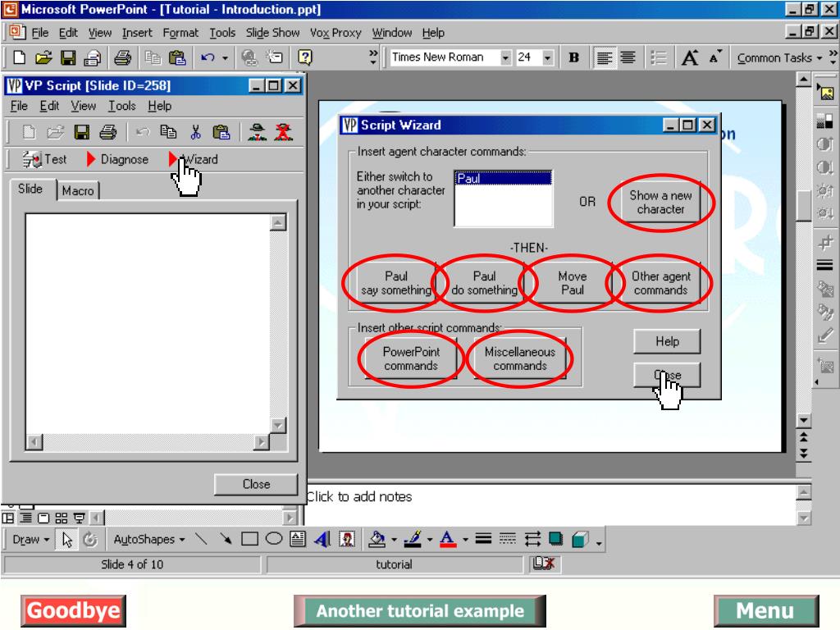Click Diagnose in the VP Script toolbar
This screenshot has height=630, width=840.
coord(117,159)
